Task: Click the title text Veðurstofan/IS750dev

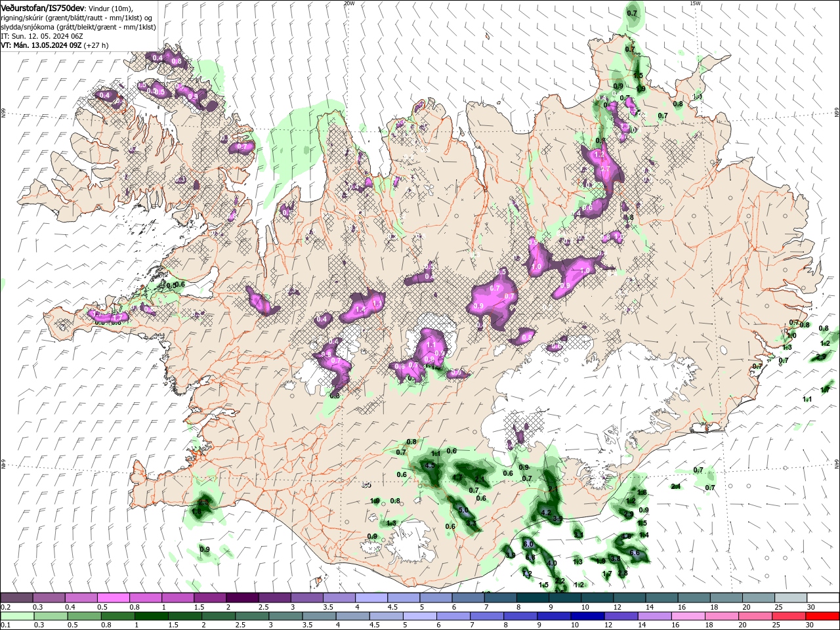Action: point(42,8)
